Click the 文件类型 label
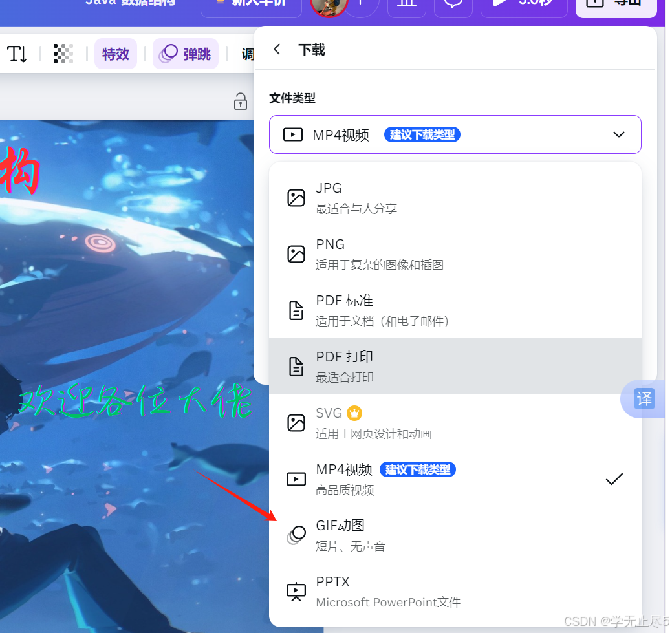Image resolution: width=672 pixels, height=633 pixels. 292,98
